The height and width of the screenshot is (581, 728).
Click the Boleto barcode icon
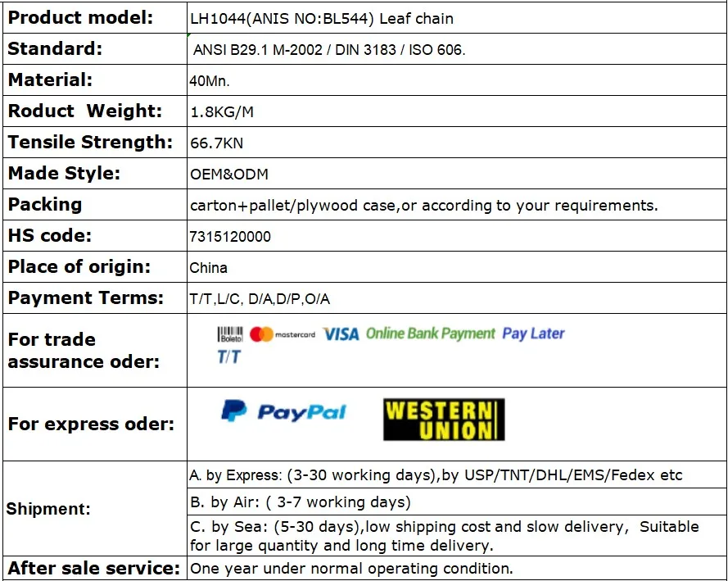point(230,334)
